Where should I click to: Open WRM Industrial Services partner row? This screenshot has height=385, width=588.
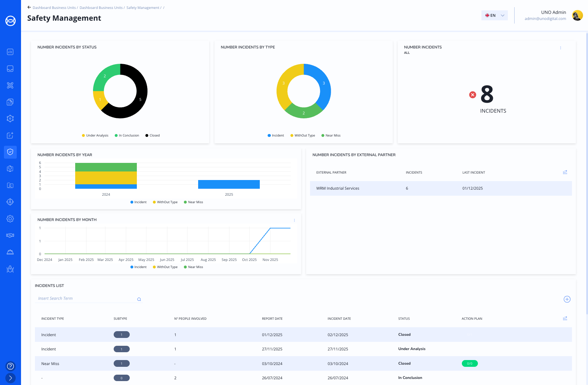pyautogui.click(x=337, y=188)
